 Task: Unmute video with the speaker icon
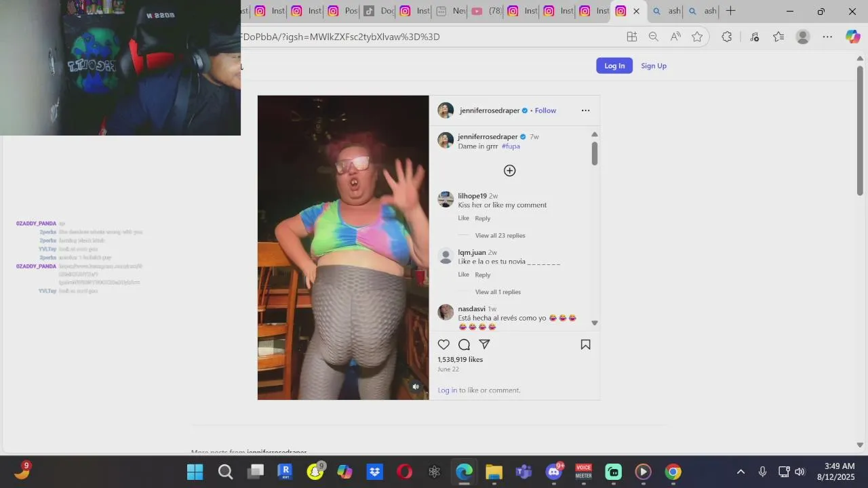point(416,386)
